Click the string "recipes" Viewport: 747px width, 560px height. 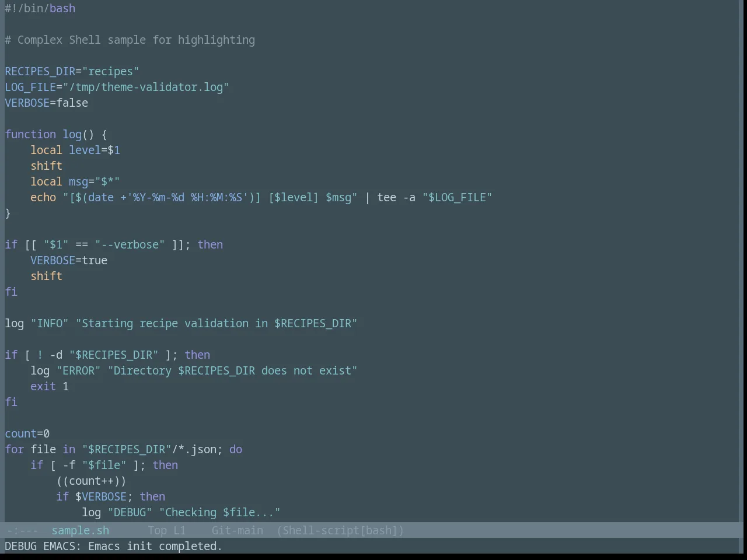(x=111, y=71)
